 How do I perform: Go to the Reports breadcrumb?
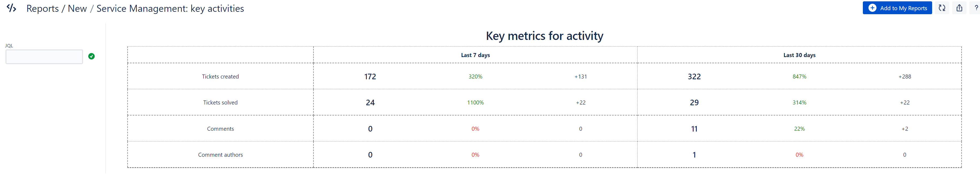click(x=43, y=8)
